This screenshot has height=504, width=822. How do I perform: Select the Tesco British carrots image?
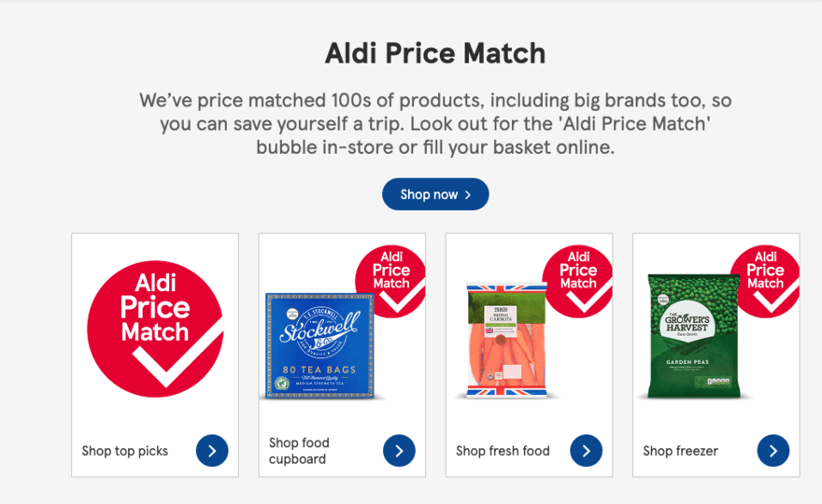(506, 341)
